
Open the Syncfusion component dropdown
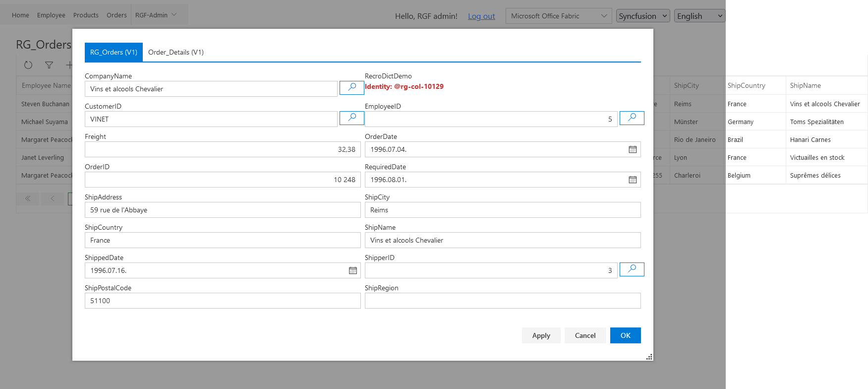pyautogui.click(x=643, y=16)
